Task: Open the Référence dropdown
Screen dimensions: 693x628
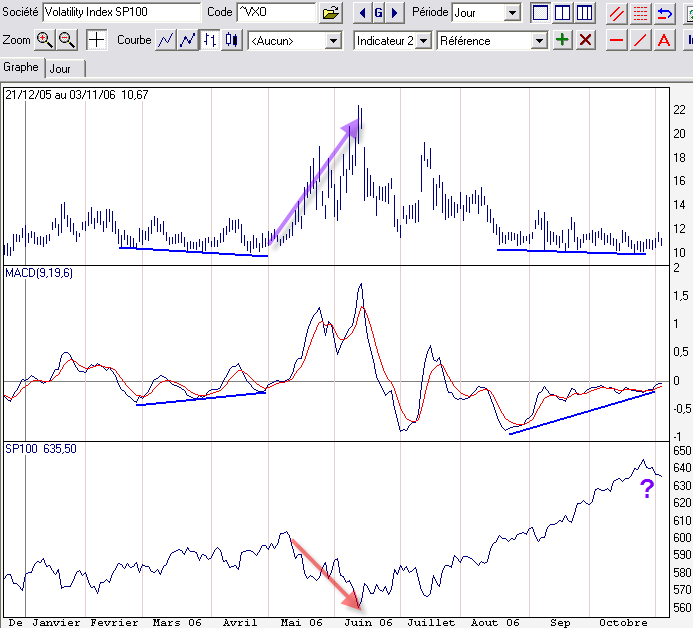Action: (x=492, y=41)
